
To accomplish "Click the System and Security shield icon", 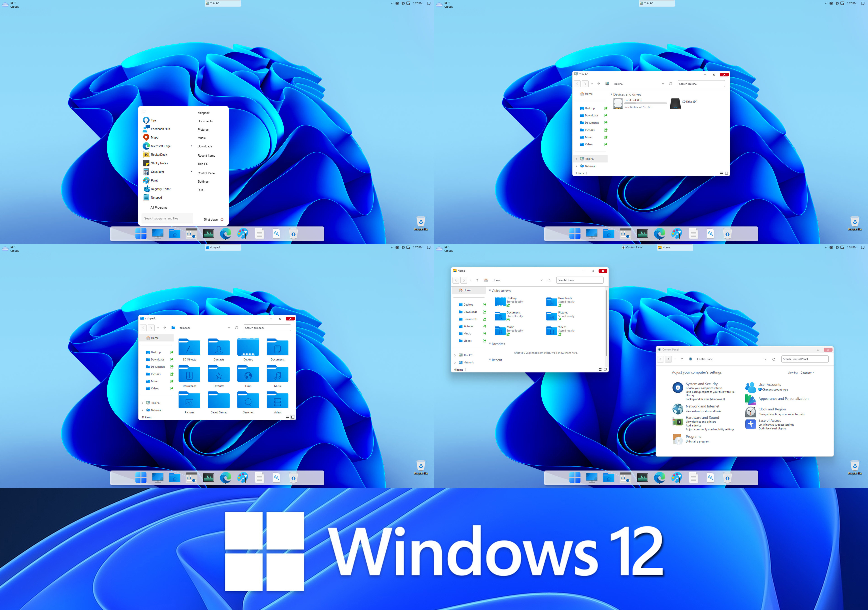I will 677,388.
